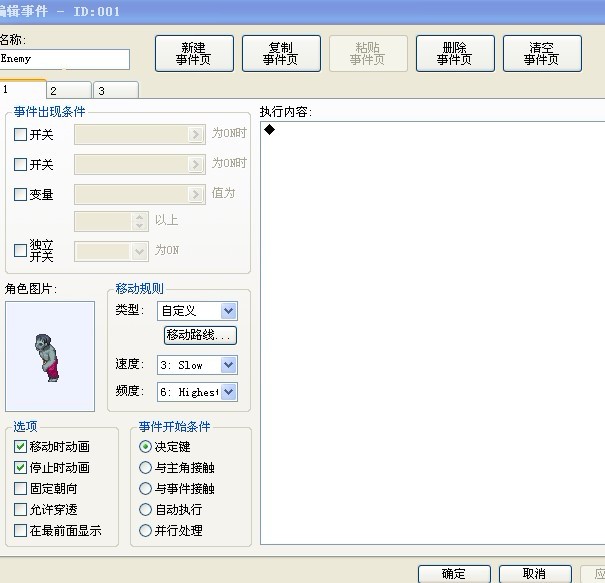The width and height of the screenshot is (605, 583).
Task: Select the 并行处理 start condition
Action: point(145,531)
